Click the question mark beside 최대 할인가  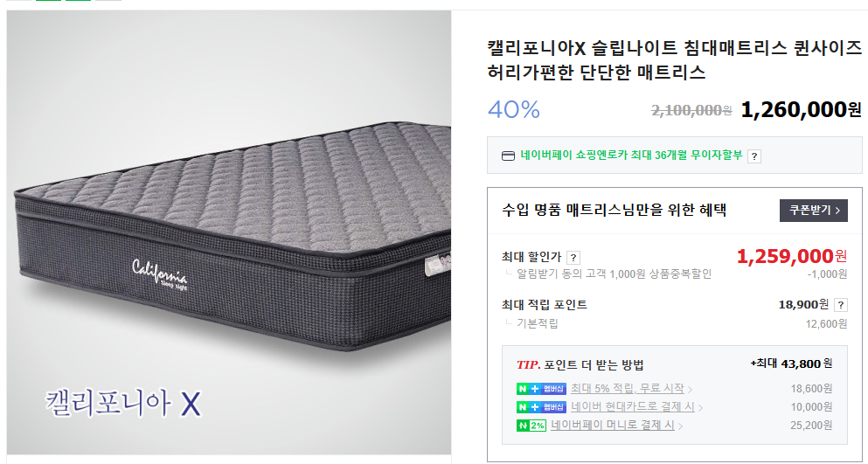[x=573, y=258]
